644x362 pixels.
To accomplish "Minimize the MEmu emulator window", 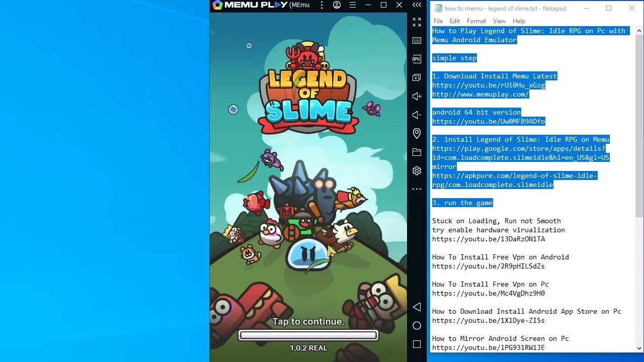I will pos(368,5).
